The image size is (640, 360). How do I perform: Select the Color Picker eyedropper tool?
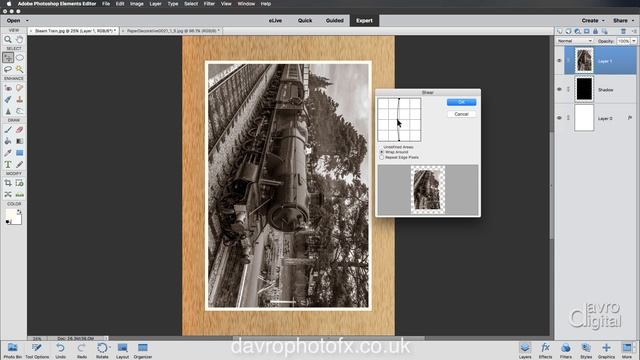coord(8,153)
